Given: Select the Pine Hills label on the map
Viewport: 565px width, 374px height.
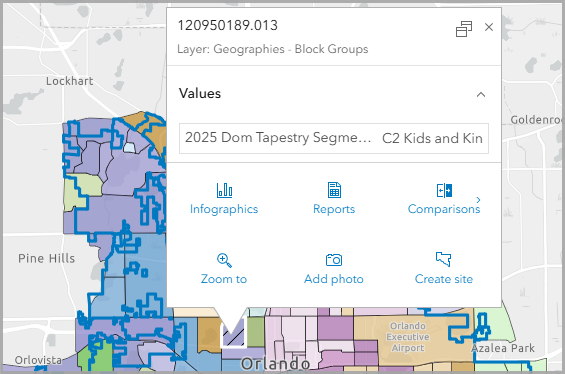Looking at the screenshot, I should coord(47,258).
